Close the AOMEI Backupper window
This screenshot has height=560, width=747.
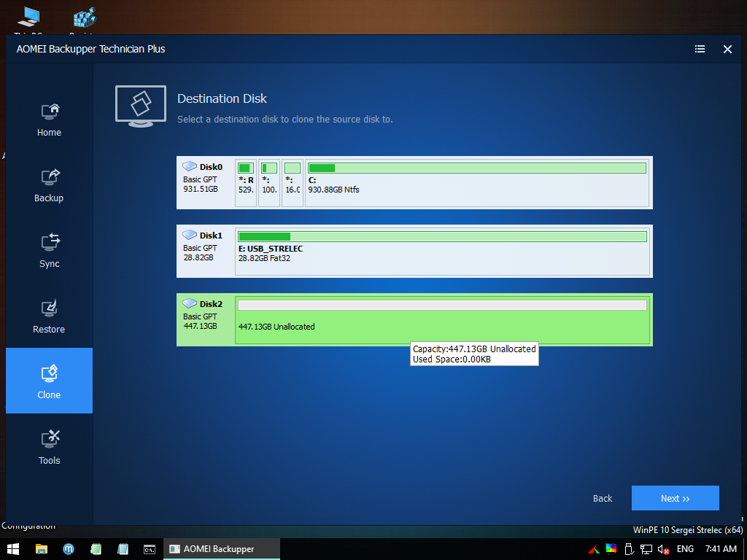(727, 49)
